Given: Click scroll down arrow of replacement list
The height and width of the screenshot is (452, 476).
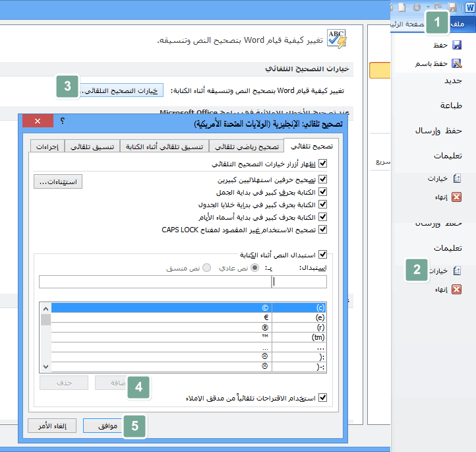Looking at the screenshot, I should (46, 367).
